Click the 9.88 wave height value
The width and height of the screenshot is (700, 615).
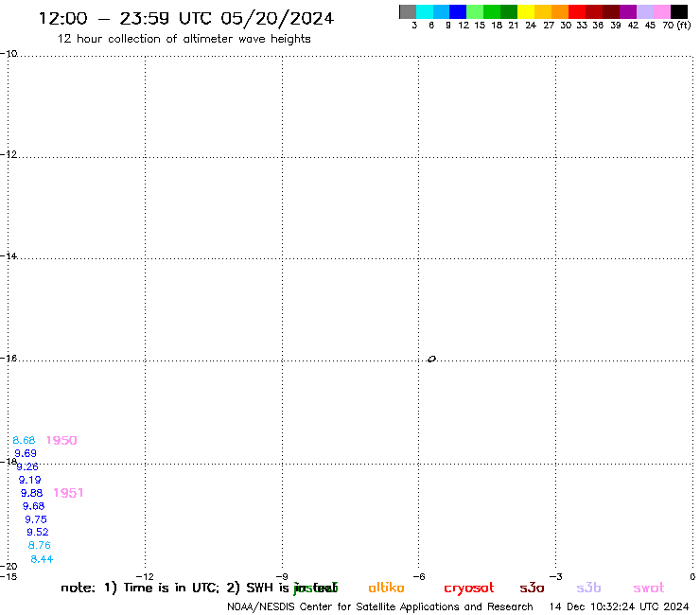(x=32, y=493)
